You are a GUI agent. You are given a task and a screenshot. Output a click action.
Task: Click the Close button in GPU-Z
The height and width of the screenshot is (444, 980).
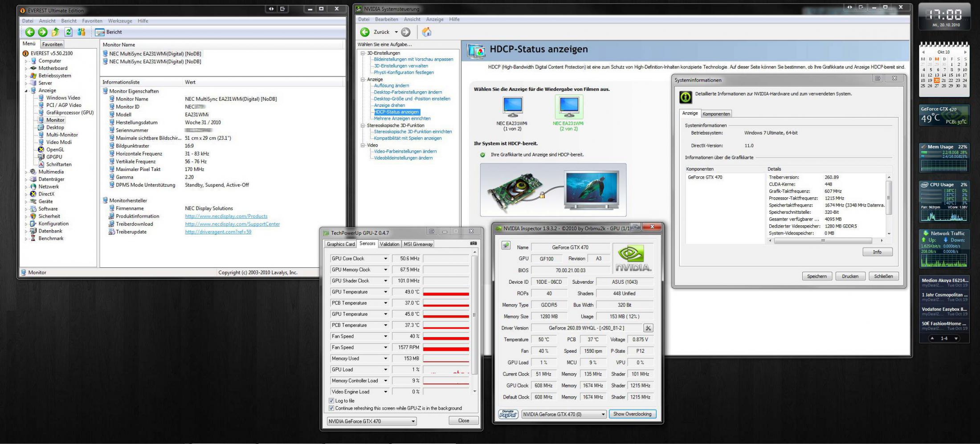(x=464, y=421)
